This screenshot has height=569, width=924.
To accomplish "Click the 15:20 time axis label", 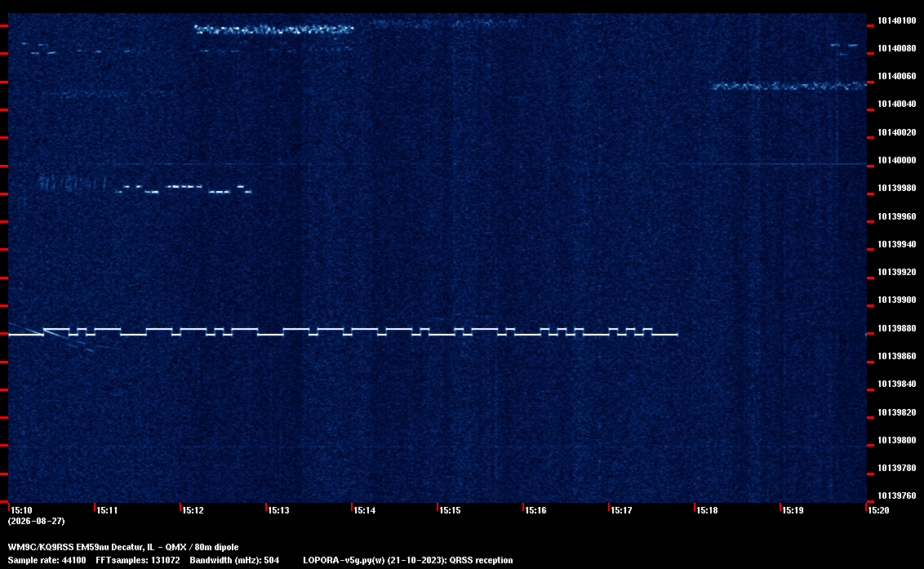I will coord(878,510).
